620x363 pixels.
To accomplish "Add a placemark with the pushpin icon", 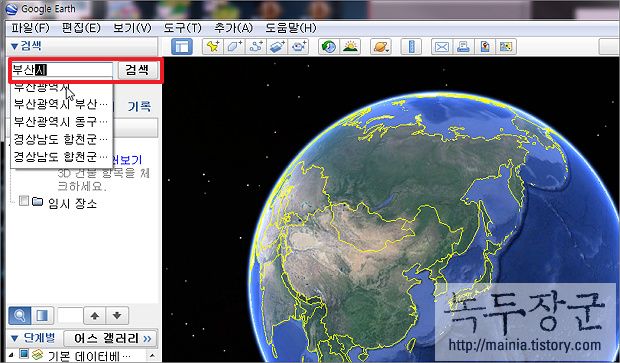I will (x=213, y=47).
